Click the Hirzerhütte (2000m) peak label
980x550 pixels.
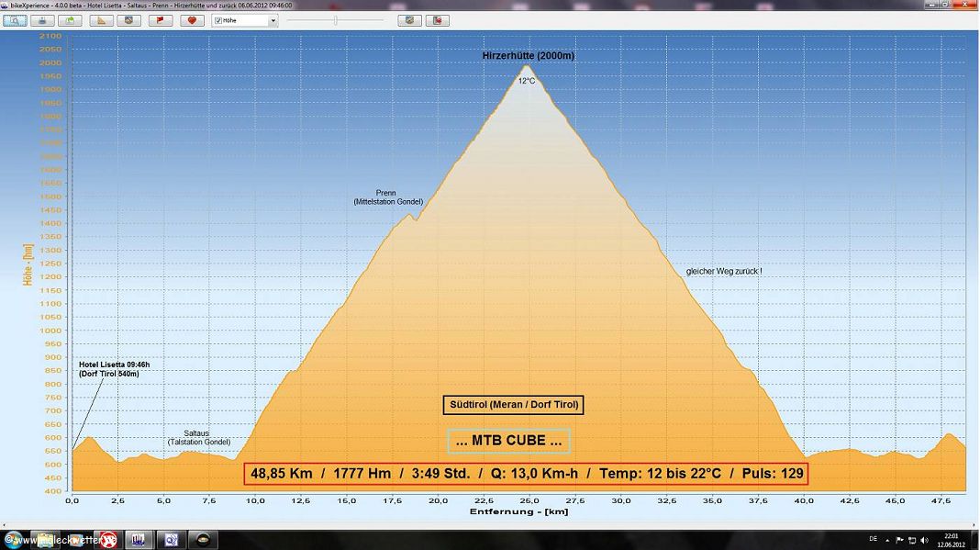click(529, 56)
